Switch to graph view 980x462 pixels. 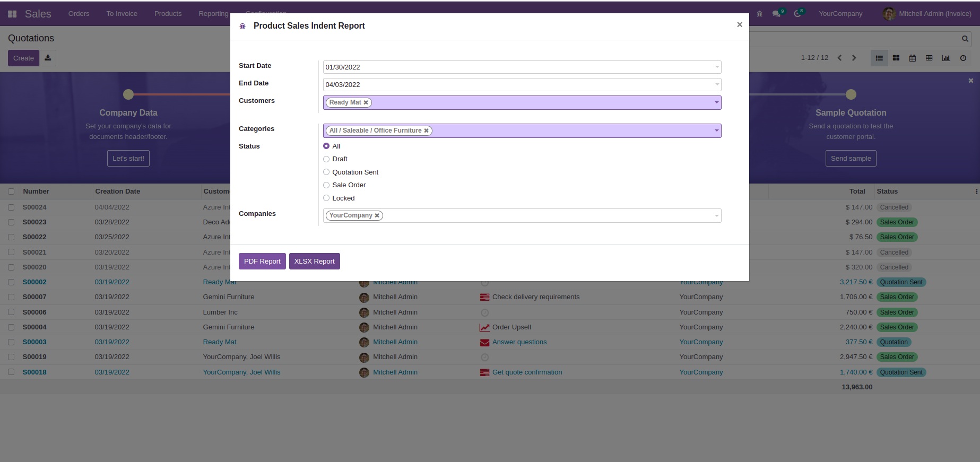(x=946, y=58)
